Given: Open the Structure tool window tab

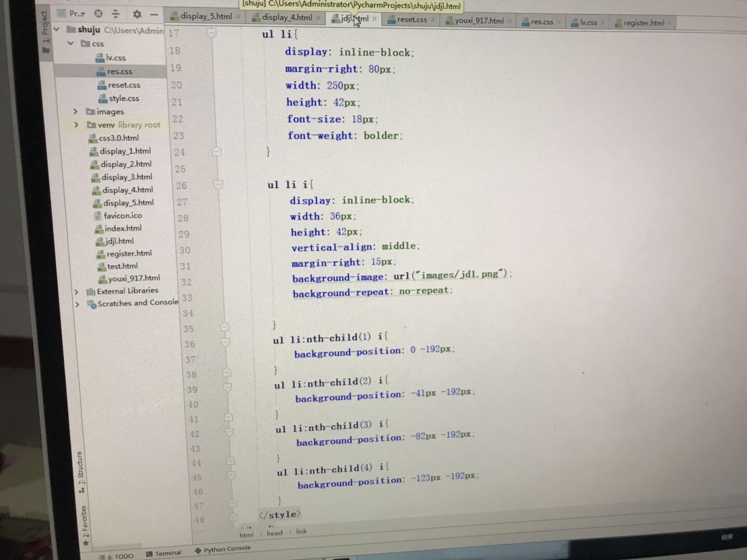Looking at the screenshot, I should [80, 471].
